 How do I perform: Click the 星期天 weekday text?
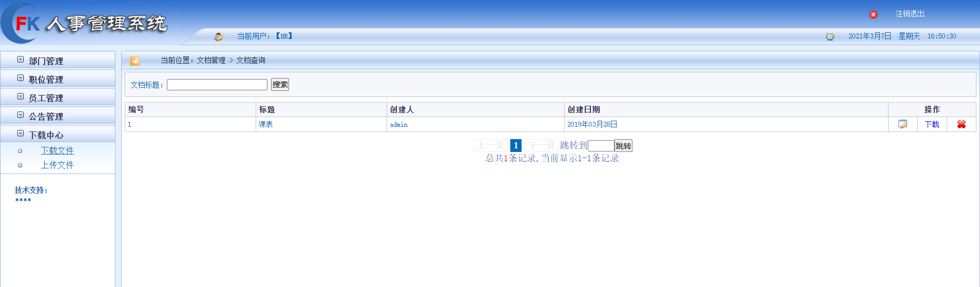tap(909, 36)
